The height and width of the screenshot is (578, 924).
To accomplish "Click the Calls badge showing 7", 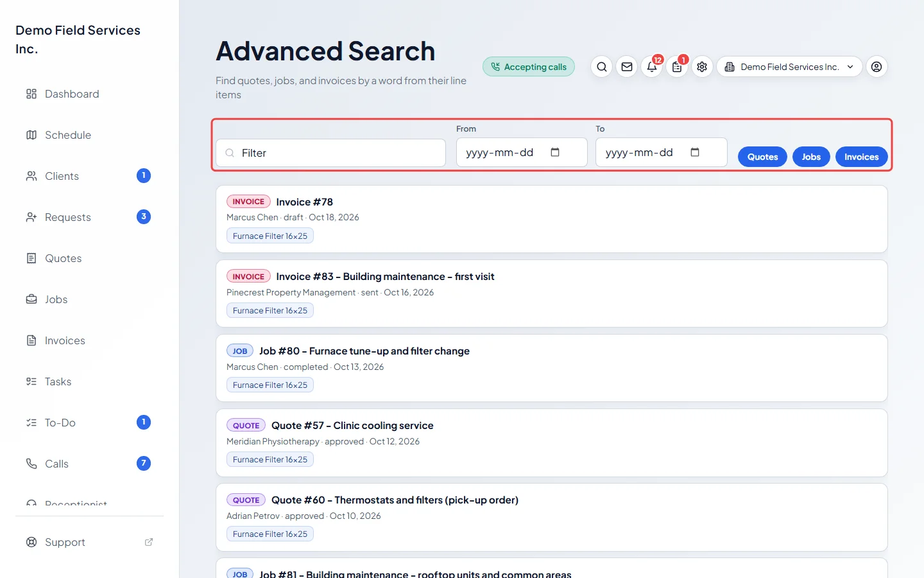I will tap(144, 463).
